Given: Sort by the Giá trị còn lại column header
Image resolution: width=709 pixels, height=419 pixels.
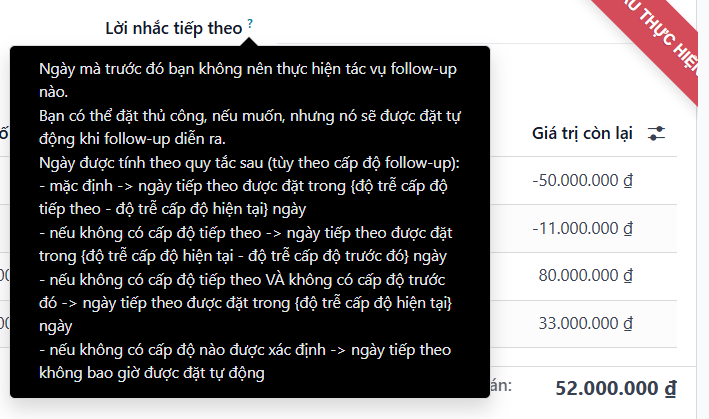Looking at the screenshot, I should (582, 134).
